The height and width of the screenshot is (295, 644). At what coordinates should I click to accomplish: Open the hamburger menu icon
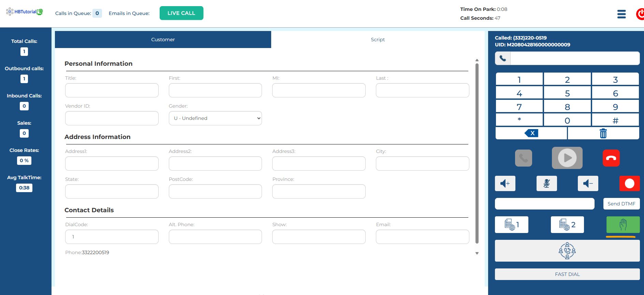point(621,14)
